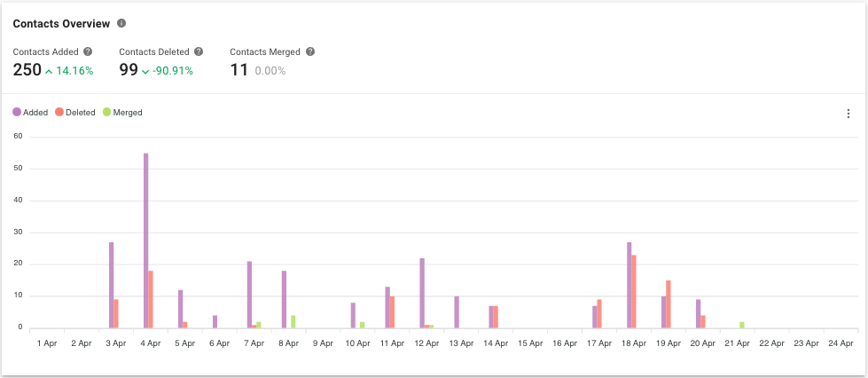Click the tallest Added bar on 4 Apr
This screenshot has height=378, width=868.
coord(145,240)
